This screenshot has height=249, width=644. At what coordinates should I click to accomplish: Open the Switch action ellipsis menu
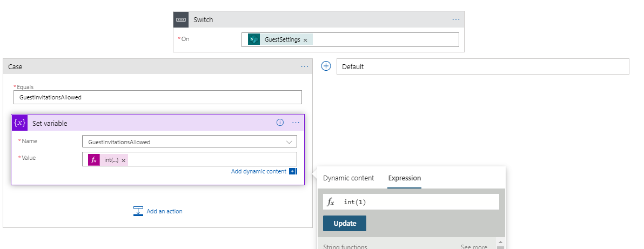pyautogui.click(x=456, y=19)
